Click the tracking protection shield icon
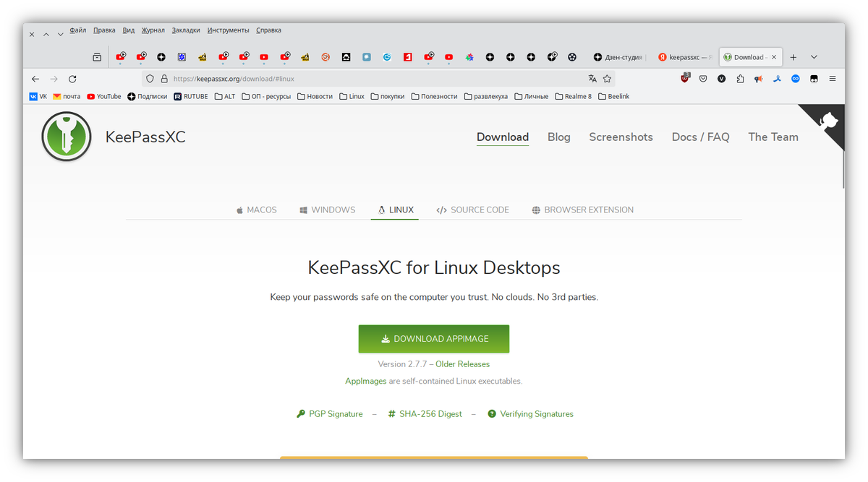This screenshot has width=868, height=482. click(x=150, y=79)
